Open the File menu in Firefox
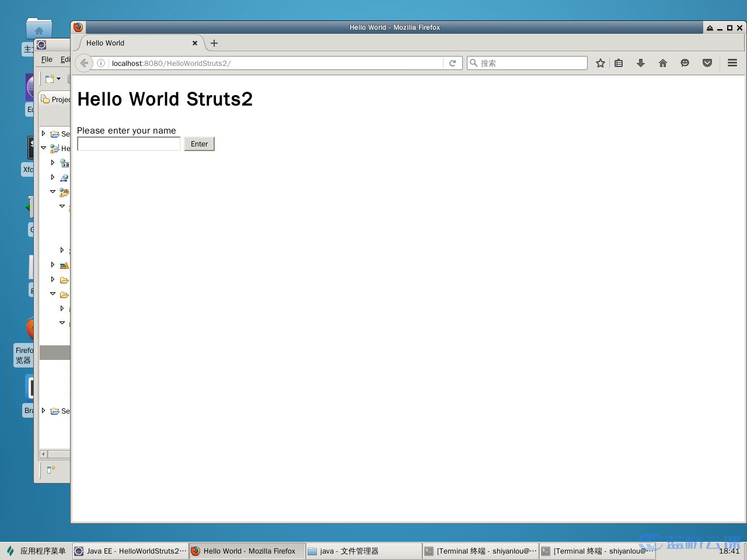 (46, 60)
